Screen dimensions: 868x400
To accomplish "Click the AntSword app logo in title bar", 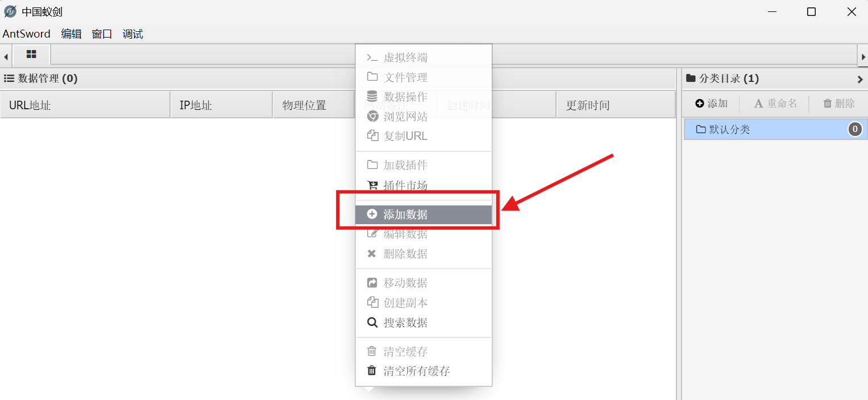I will click(10, 11).
